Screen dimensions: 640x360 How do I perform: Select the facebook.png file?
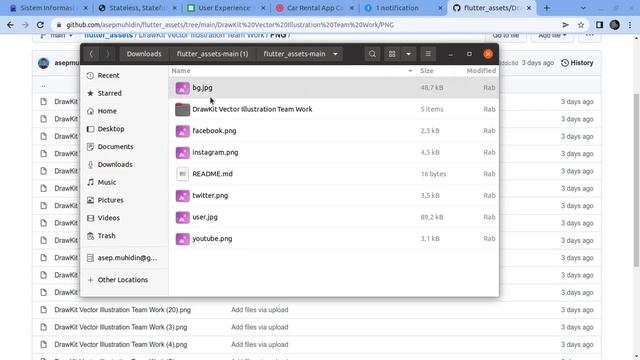click(x=333, y=131)
